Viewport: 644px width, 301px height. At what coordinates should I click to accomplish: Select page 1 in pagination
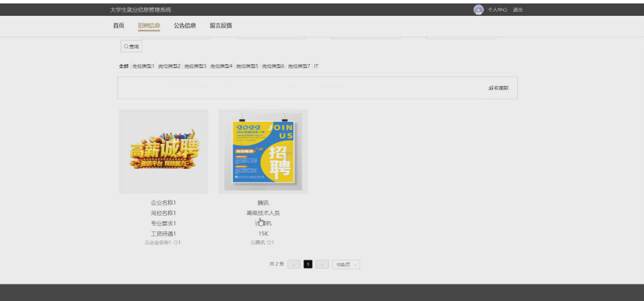(x=308, y=264)
